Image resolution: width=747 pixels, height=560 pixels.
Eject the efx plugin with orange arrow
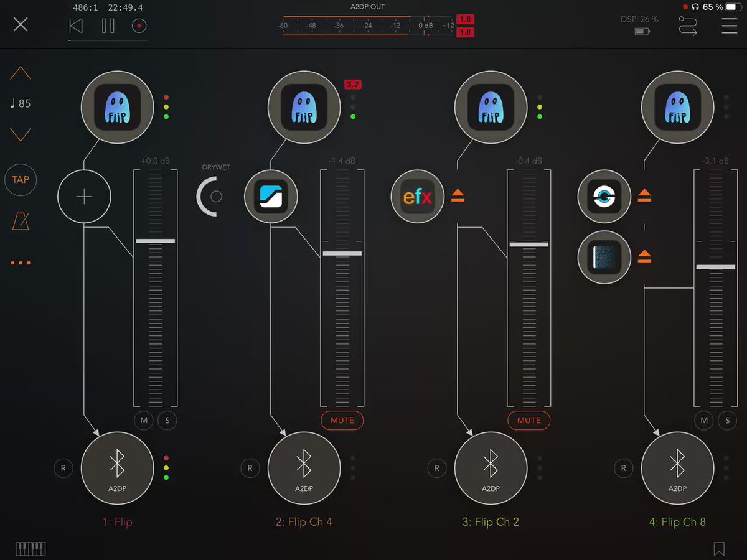[x=458, y=197]
